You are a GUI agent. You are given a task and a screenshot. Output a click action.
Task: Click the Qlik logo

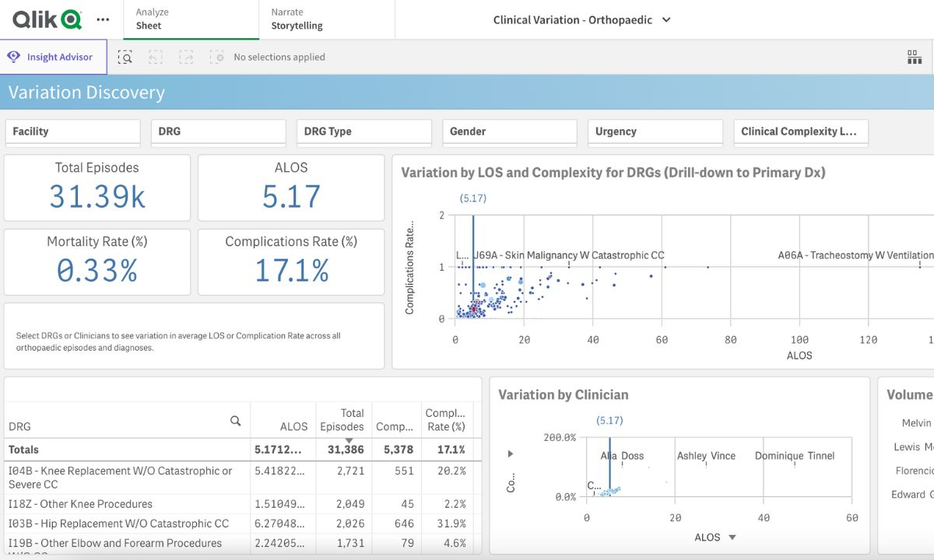47,19
